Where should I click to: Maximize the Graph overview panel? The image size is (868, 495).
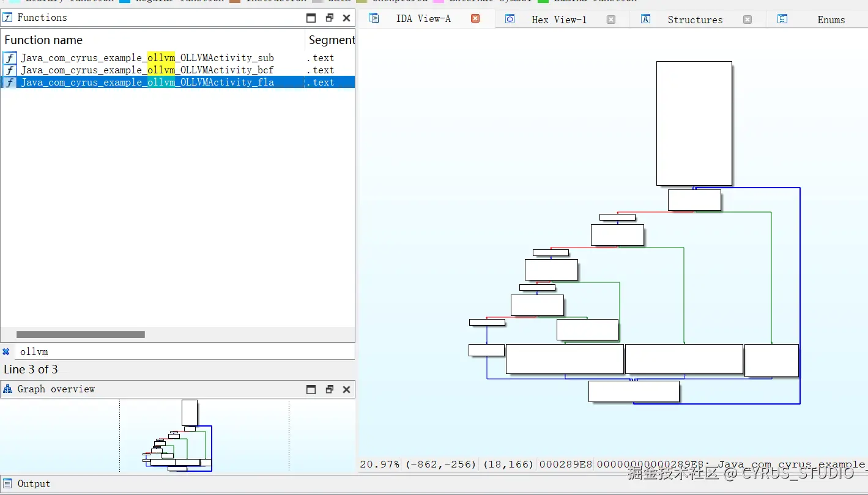coord(311,389)
